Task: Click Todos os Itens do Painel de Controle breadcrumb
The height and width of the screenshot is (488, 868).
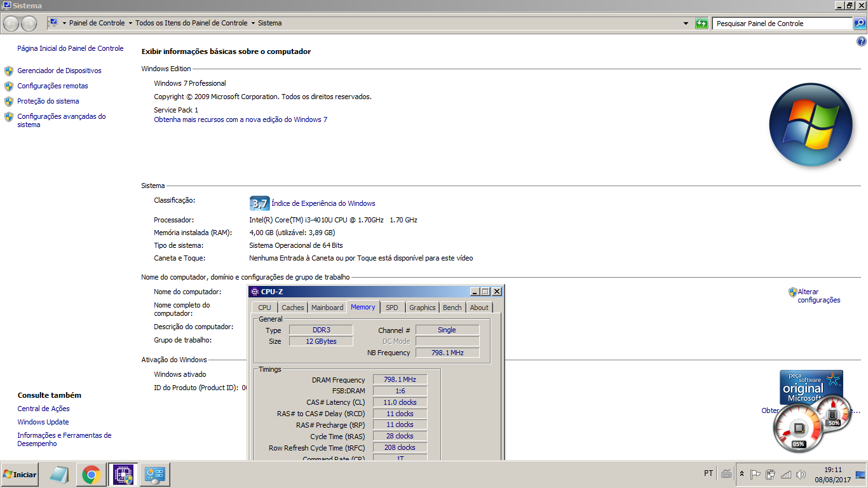Action: (191, 23)
